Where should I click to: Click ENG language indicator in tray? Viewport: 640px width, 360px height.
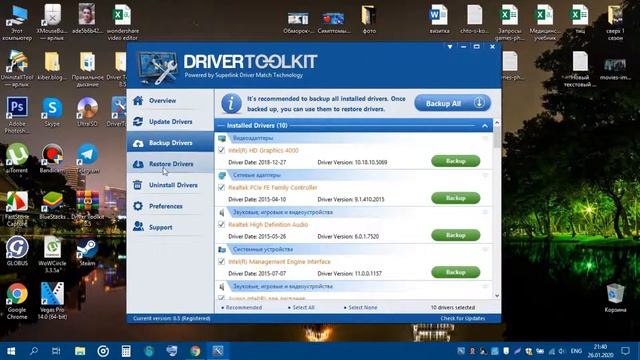(576, 351)
